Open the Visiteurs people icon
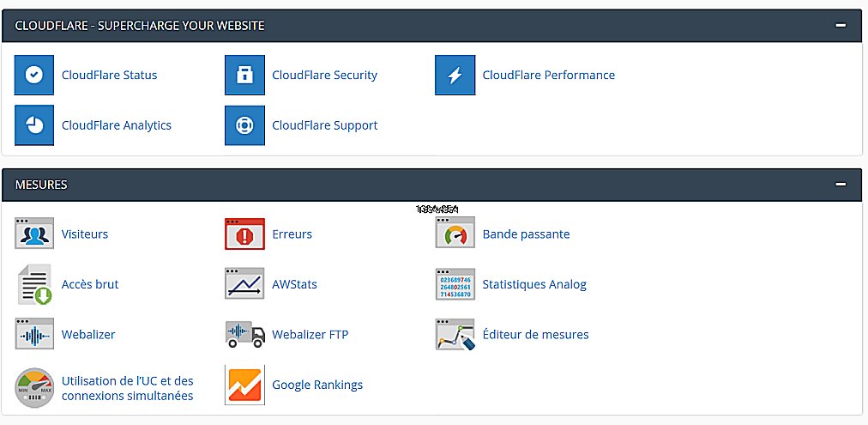Screen dimensions: 868x425 (34, 234)
